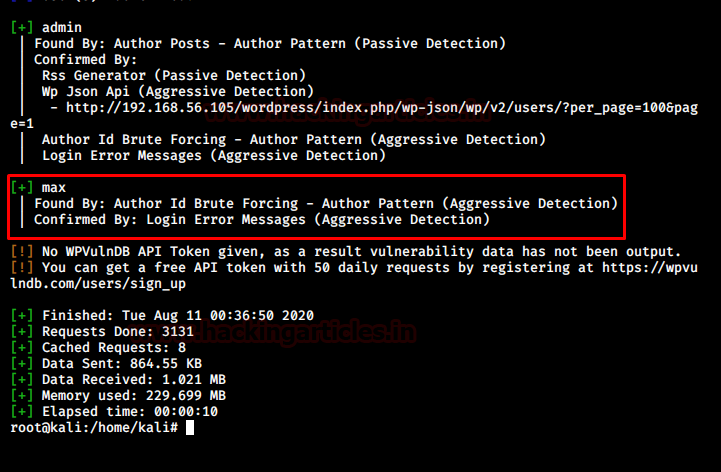Click the Cached Requests: 8 line

coord(116,348)
